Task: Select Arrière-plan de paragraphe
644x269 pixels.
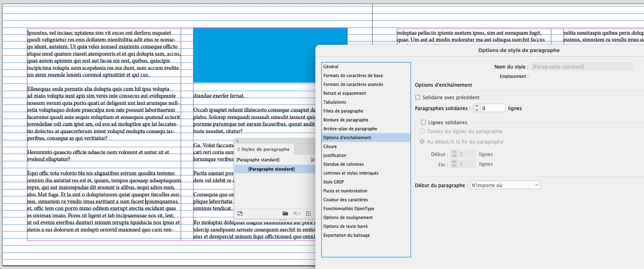Action: [366, 129]
